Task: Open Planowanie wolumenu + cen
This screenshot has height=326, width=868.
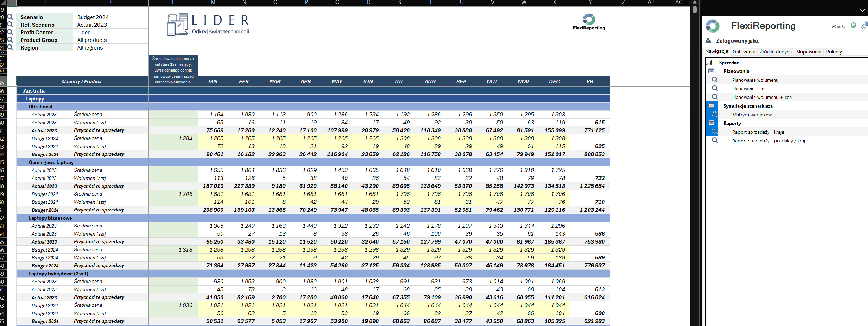Action: point(761,97)
